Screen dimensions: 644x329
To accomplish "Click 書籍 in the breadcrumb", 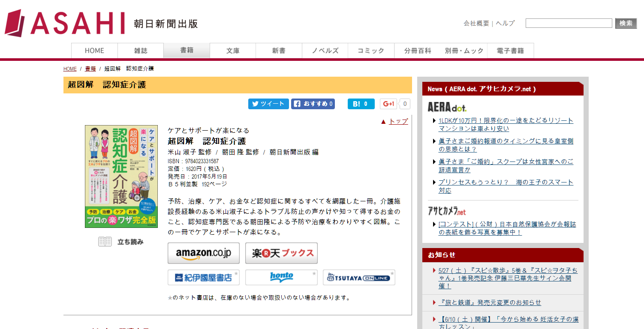I will tap(90, 69).
